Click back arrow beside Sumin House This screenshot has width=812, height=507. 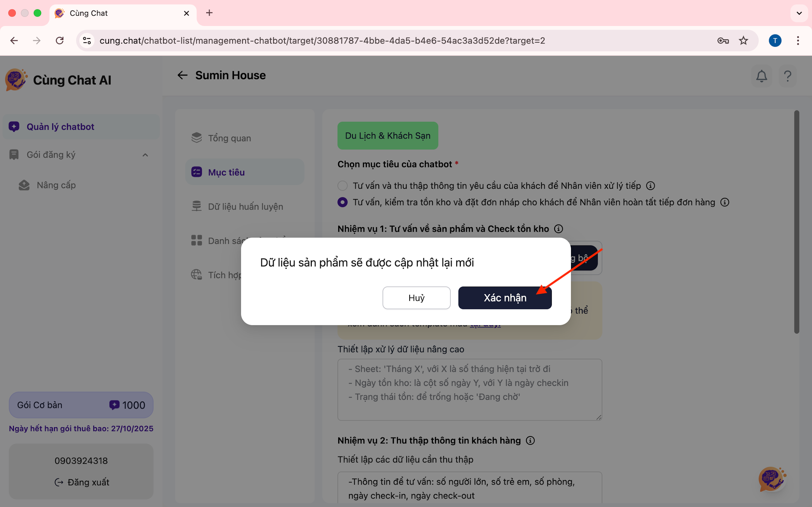182,75
